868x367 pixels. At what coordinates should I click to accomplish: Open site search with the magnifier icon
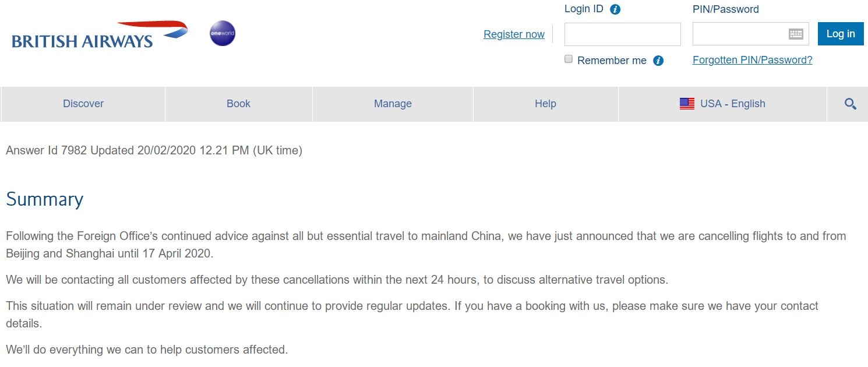(850, 104)
